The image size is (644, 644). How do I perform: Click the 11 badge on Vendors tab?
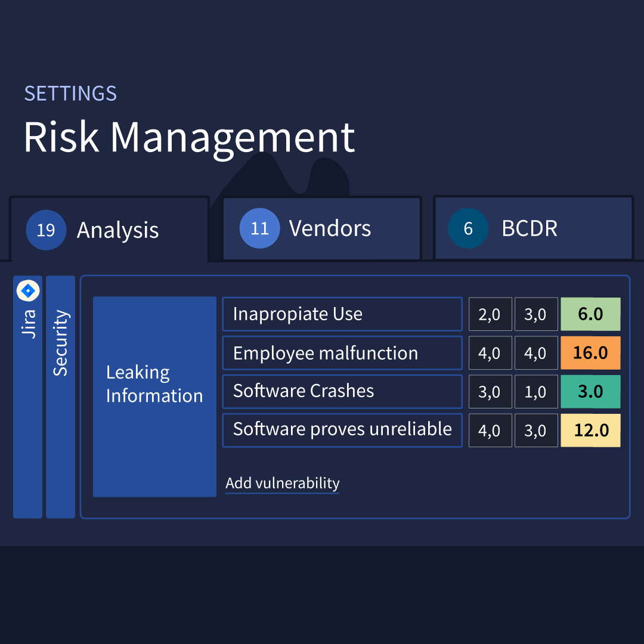[x=259, y=228]
